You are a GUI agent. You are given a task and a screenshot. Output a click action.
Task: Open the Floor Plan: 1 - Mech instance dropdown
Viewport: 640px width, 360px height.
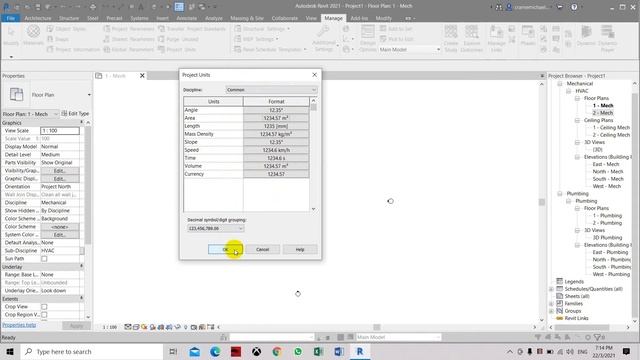tap(31, 114)
